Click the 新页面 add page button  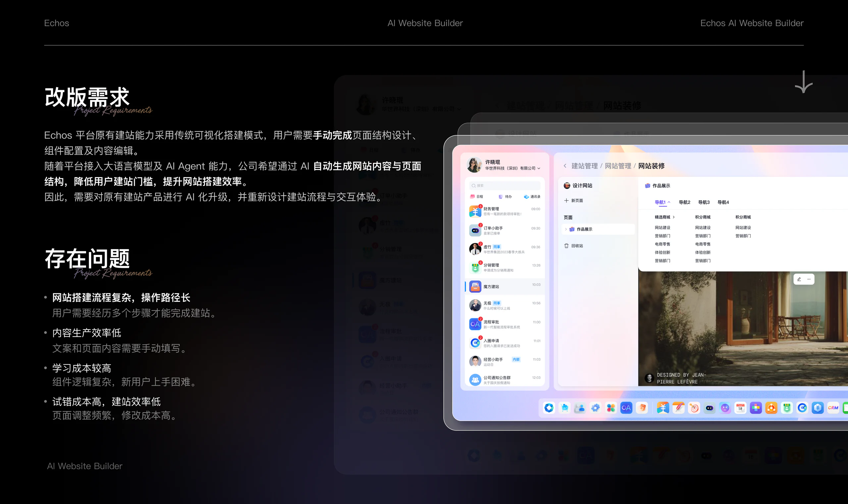574,201
